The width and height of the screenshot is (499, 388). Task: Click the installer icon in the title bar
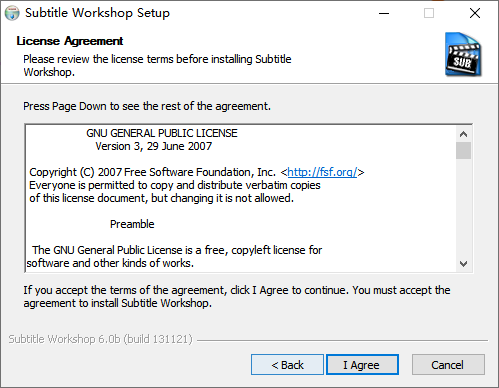12,13
